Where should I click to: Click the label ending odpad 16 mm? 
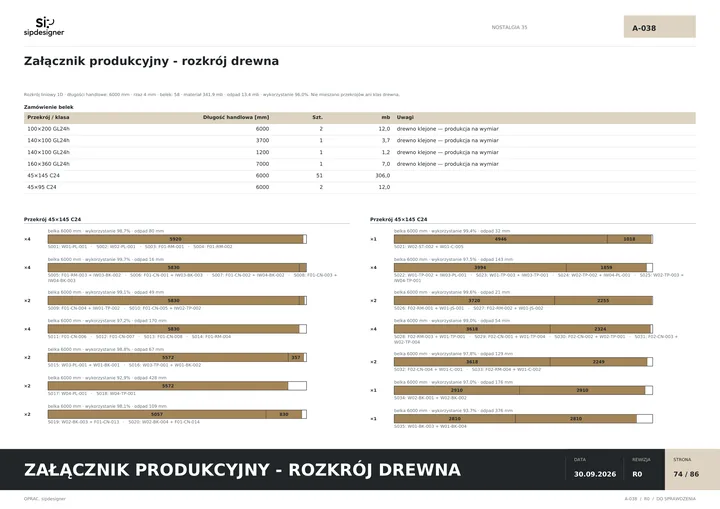pyautogui.click(x=106, y=260)
